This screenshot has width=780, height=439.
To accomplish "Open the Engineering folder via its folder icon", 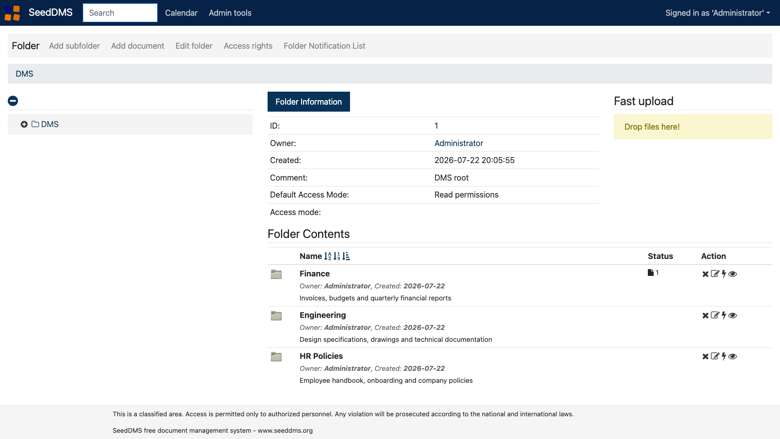I will [x=276, y=316].
